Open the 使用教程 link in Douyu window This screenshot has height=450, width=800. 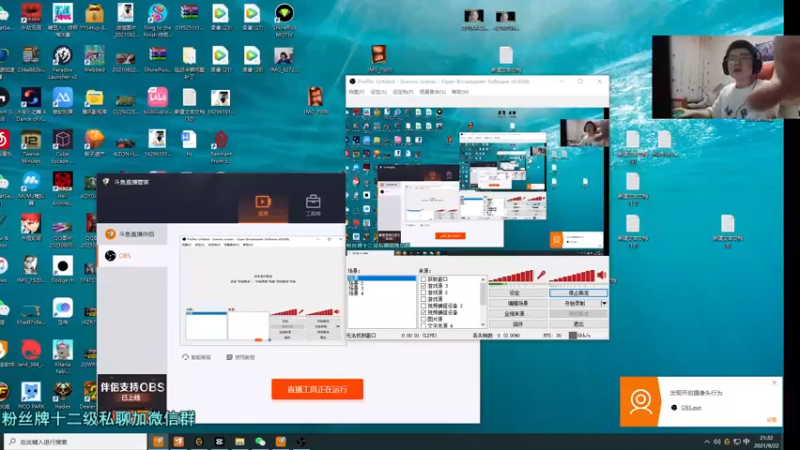241,357
